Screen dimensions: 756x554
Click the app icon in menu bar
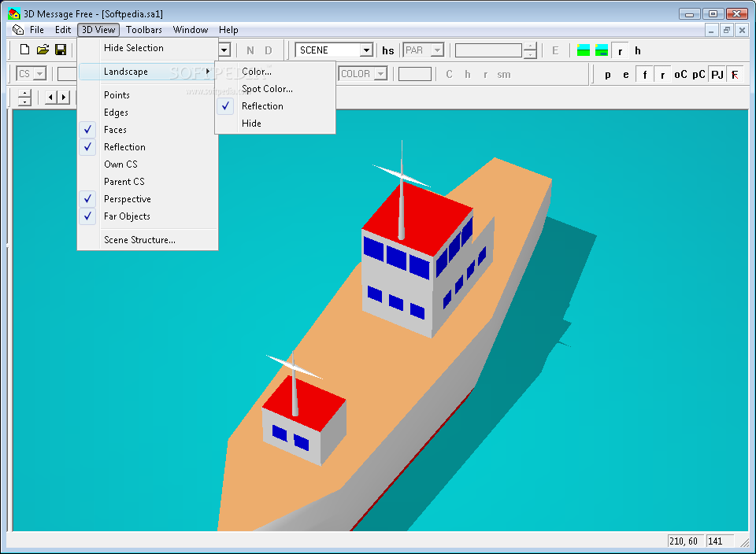coord(18,30)
